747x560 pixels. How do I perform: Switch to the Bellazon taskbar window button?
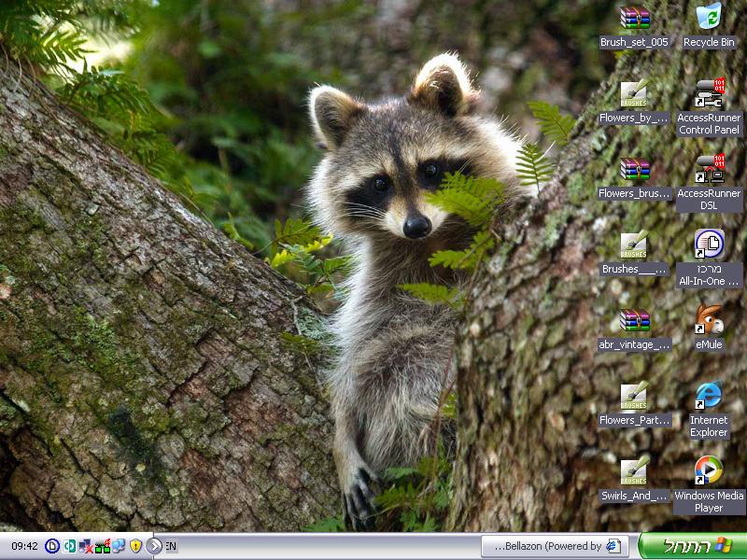tap(555, 546)
